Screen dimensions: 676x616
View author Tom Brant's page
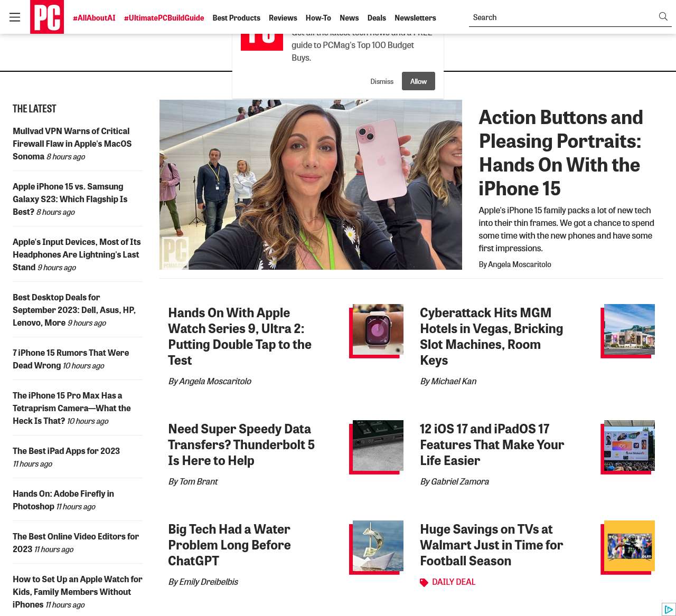pos(199,481)
